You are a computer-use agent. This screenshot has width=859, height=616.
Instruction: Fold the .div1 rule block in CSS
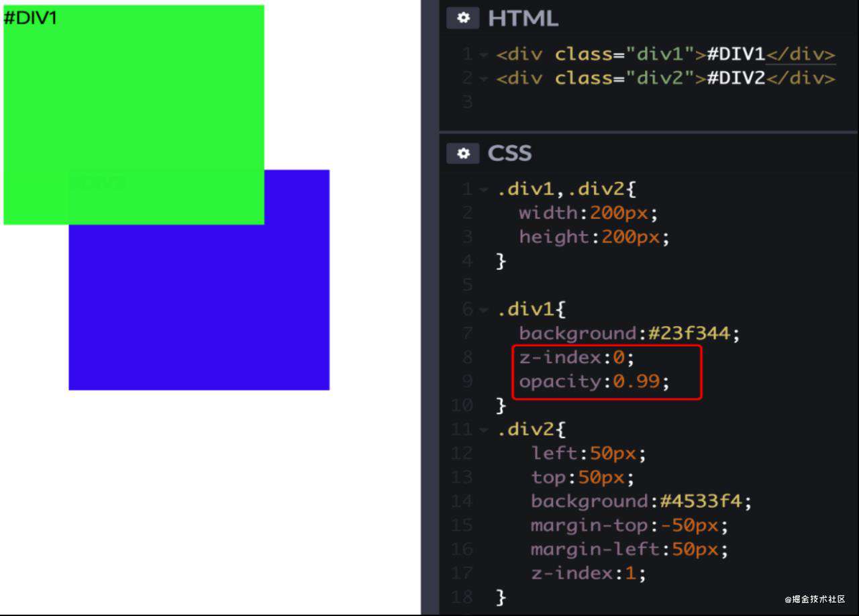coord(484,310)
